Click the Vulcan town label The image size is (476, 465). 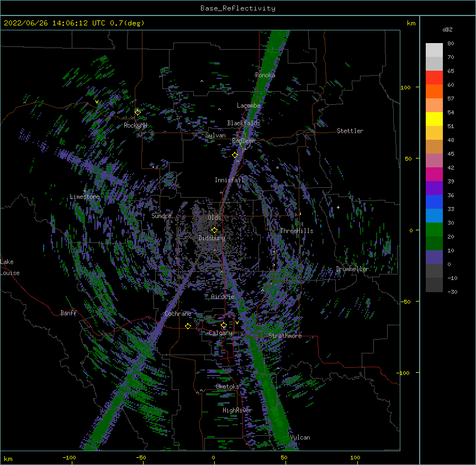coord(300,437)
